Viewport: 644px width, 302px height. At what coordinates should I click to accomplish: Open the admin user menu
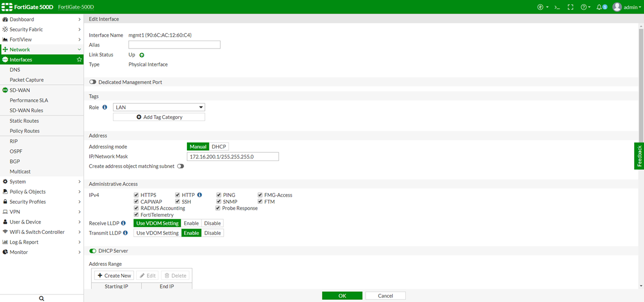click(626, 7)
